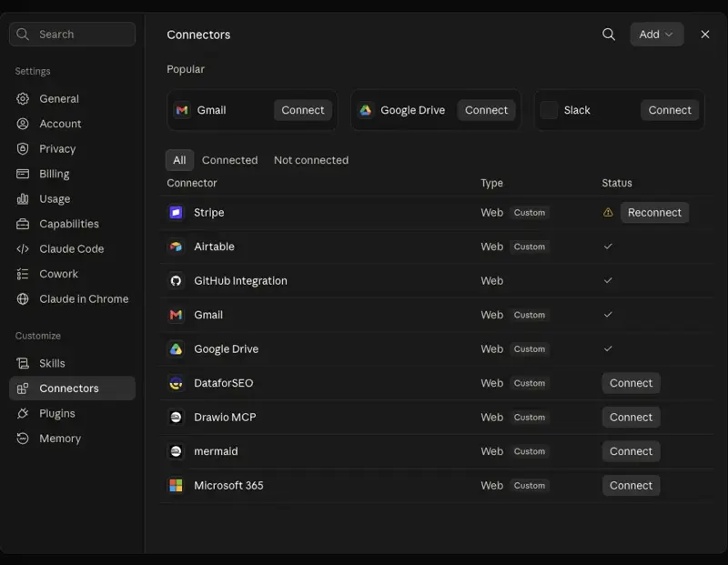728x565 pixels.
Task: Click the Cowork list icon
Action: pyautogui.click(x=23, y=275)
